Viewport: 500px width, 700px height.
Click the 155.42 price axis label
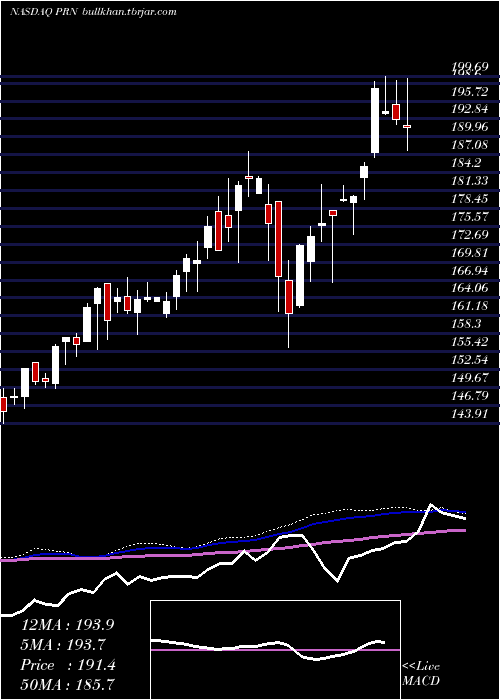[471, 342]
